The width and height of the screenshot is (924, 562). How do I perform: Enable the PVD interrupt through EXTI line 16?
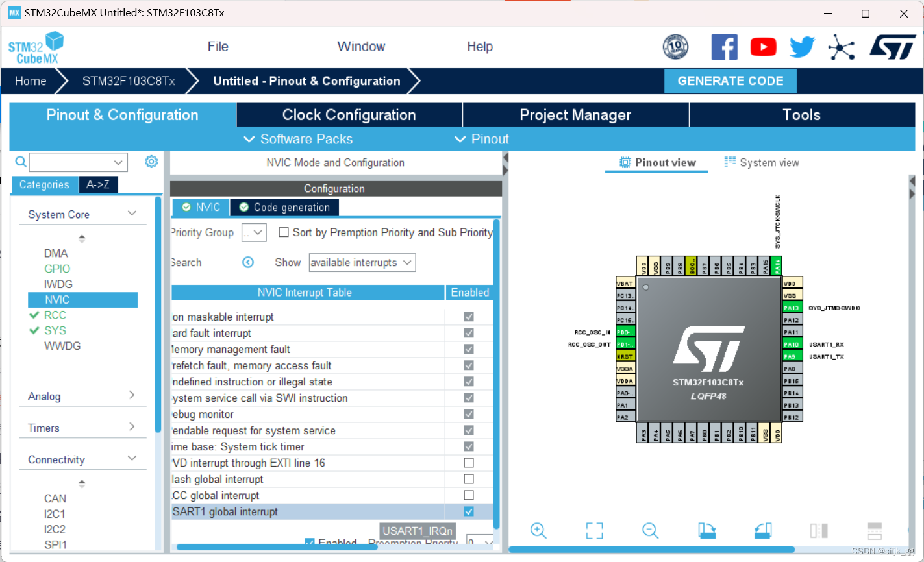pyautogui.click(x=468, y=462)
